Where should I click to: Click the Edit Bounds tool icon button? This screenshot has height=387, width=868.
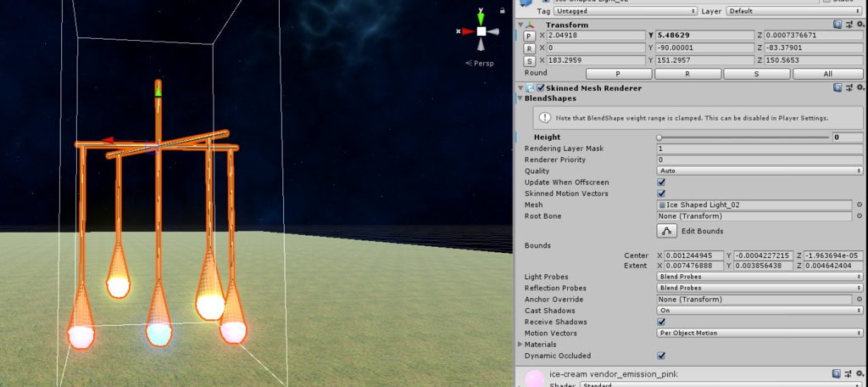(x=666, y=231)
